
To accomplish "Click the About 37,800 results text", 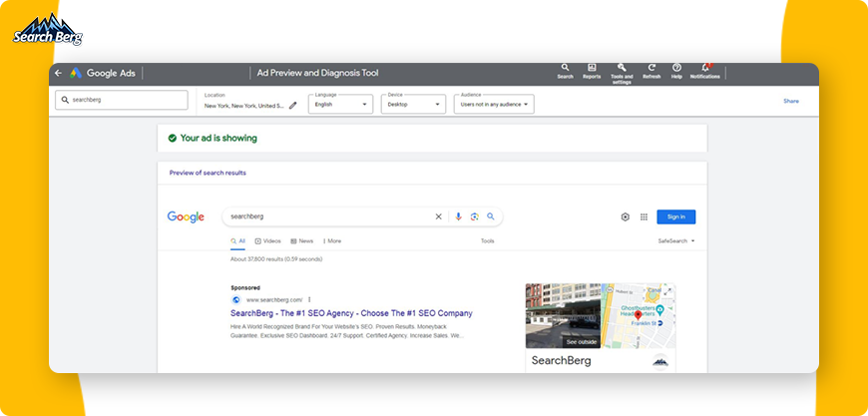I will click(x=276, y=259).
